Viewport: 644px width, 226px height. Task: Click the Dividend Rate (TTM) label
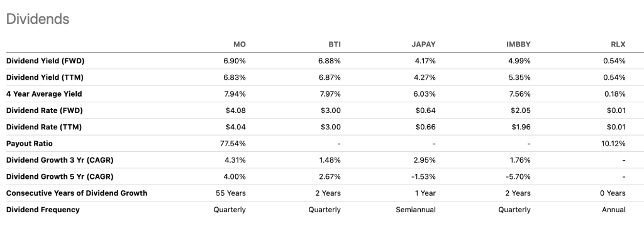pos(44,127)
